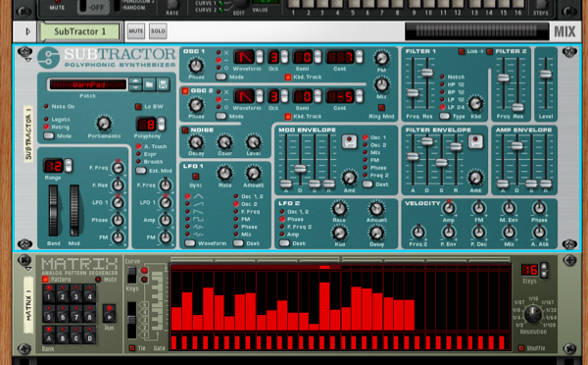Image resolution: width=588 pixels, height=365 pixels.
Task: Toggle the Matrix Pattern enable button
Action: [45, 280]
